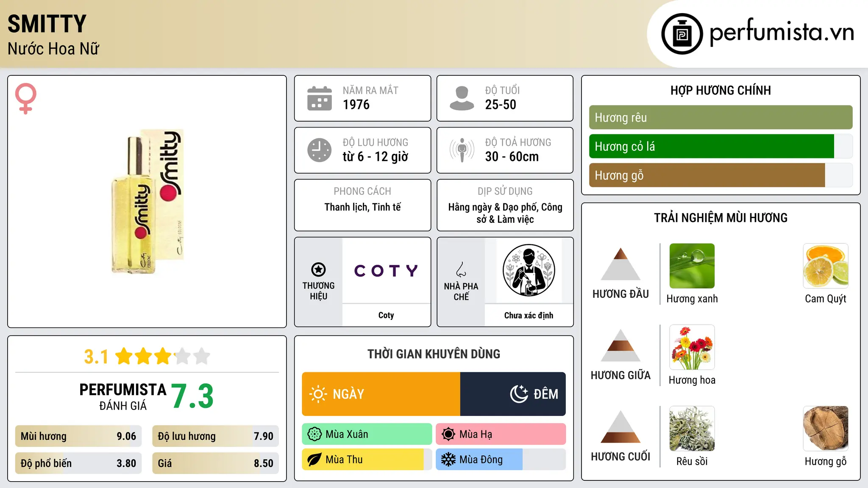
Task: Click the Thời gian khuyên dùng heading
Action: 434,354
